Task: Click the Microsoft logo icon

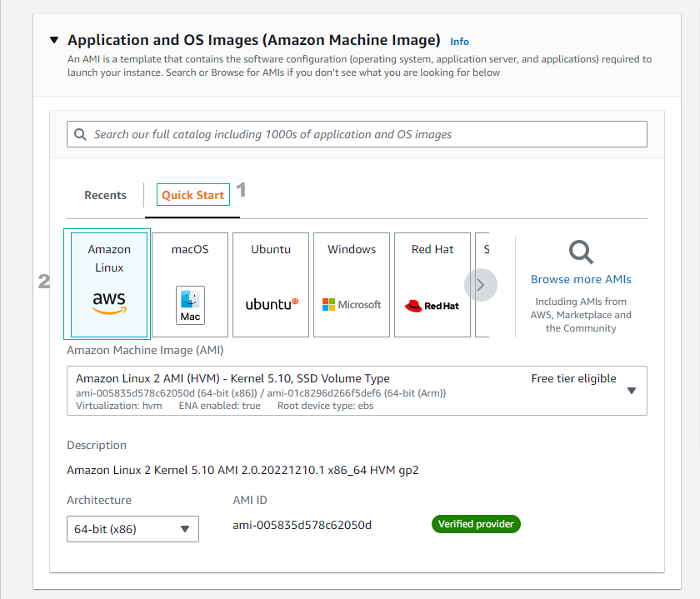Action: [x=352, y=304]
